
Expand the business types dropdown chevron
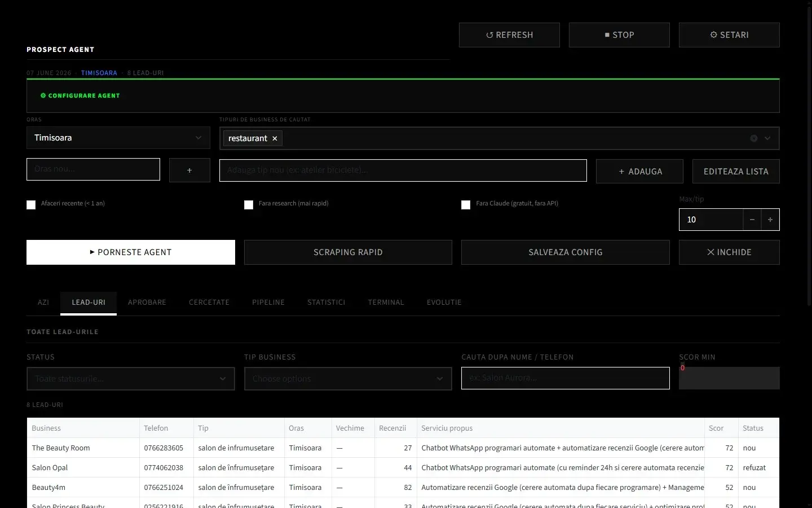767,138
